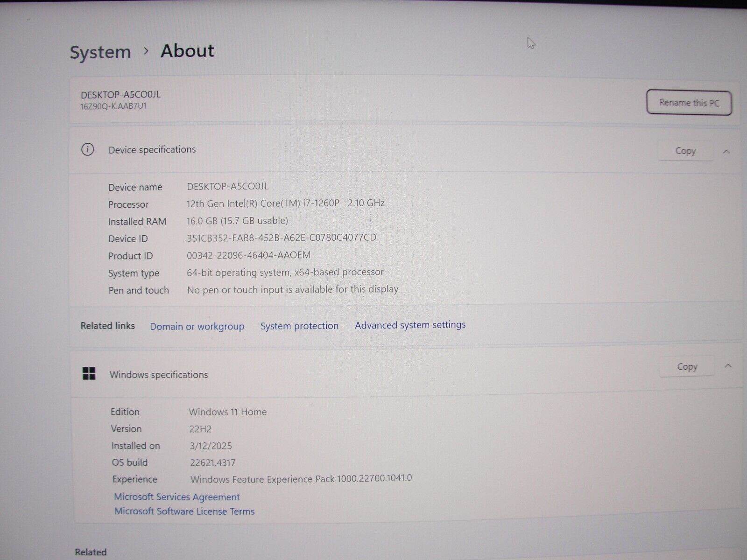Click the Device specifications info icon
This screenshot has height=560, width=747.
click(x=87, y=149)
